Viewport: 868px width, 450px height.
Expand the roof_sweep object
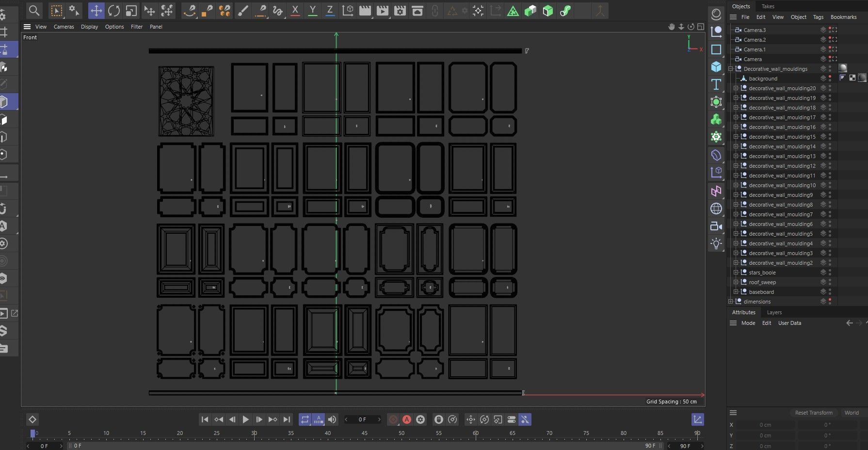click(x=736, y=282)
